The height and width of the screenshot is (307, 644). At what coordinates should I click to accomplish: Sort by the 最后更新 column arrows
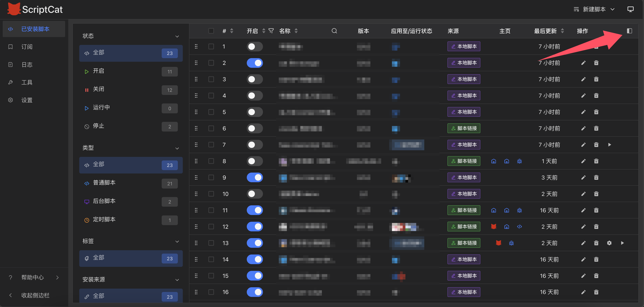point(562,31)
